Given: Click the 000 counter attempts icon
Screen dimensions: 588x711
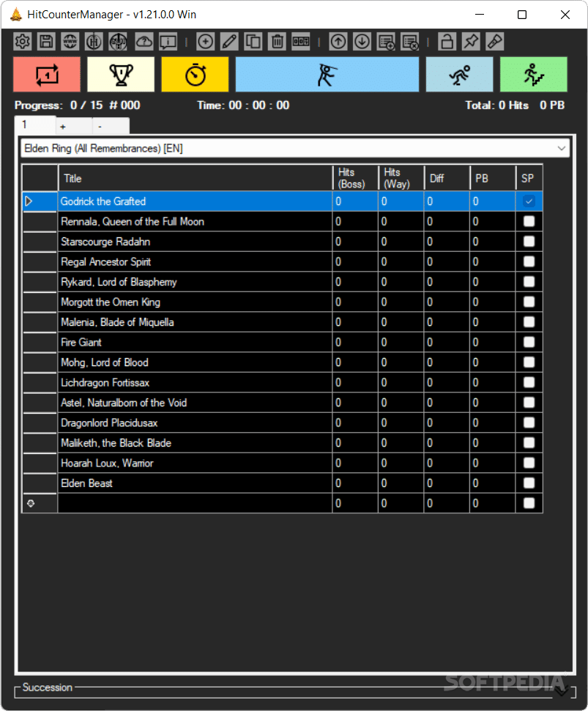Looking at the screenshot, I should pyautogui.click(x=301, y=42).
